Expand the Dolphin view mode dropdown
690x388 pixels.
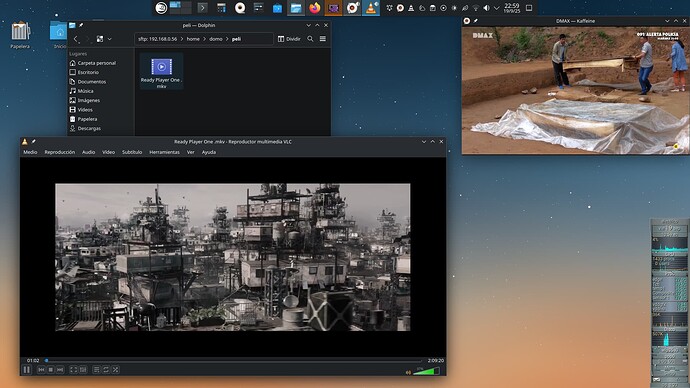click(110, 39)
